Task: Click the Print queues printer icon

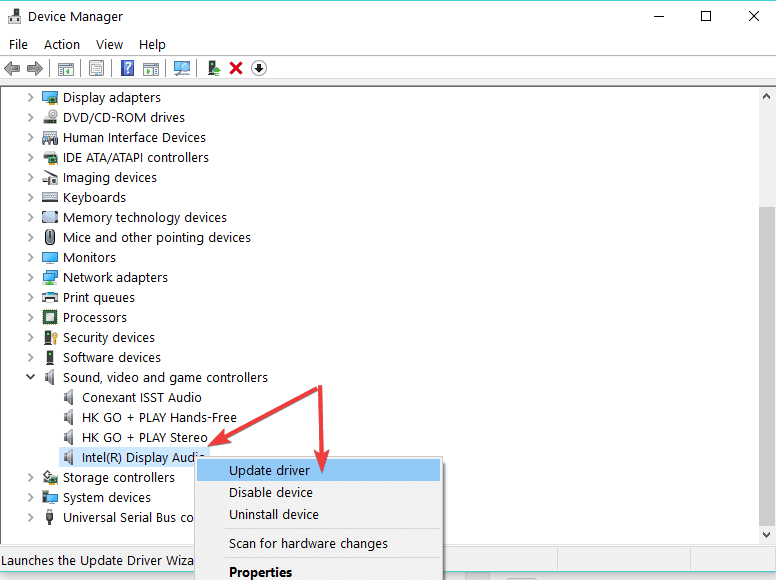Action: tap(49, 297)
